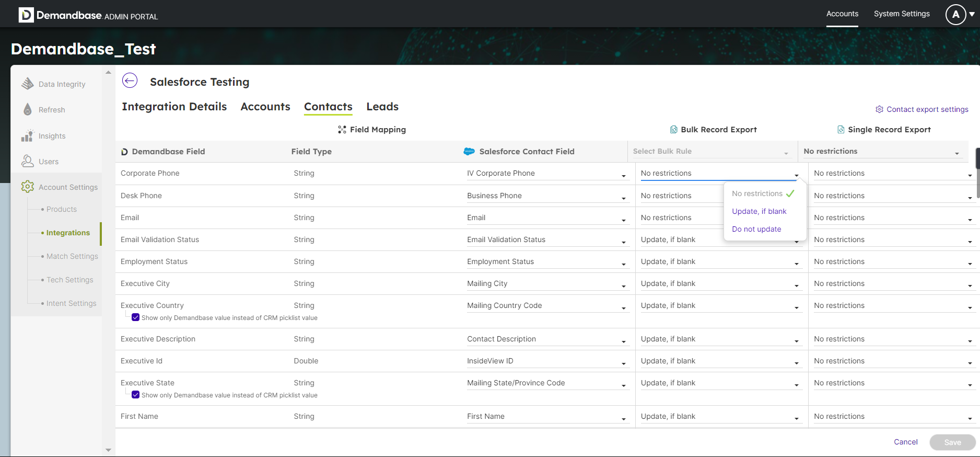Uncheck Executive Country picklist value checkbox
980x457 pixels.
[136, 317]
